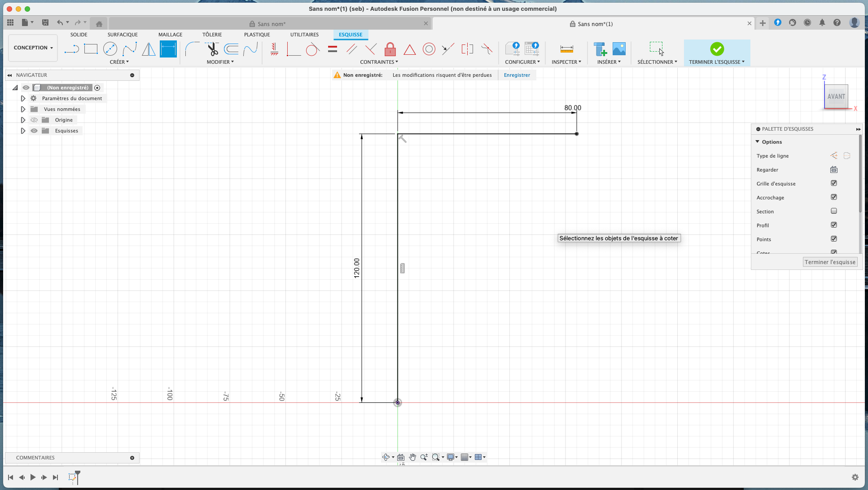Choose the Trim scissors tool
Image resolution: width=868 pixels, height=490 pixels.
point(212,49)
